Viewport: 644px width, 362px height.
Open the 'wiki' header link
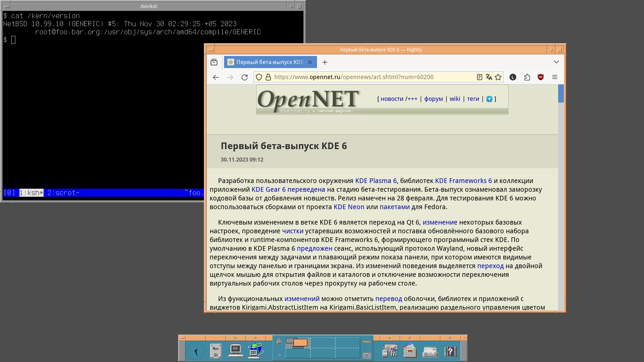[455, 99]
